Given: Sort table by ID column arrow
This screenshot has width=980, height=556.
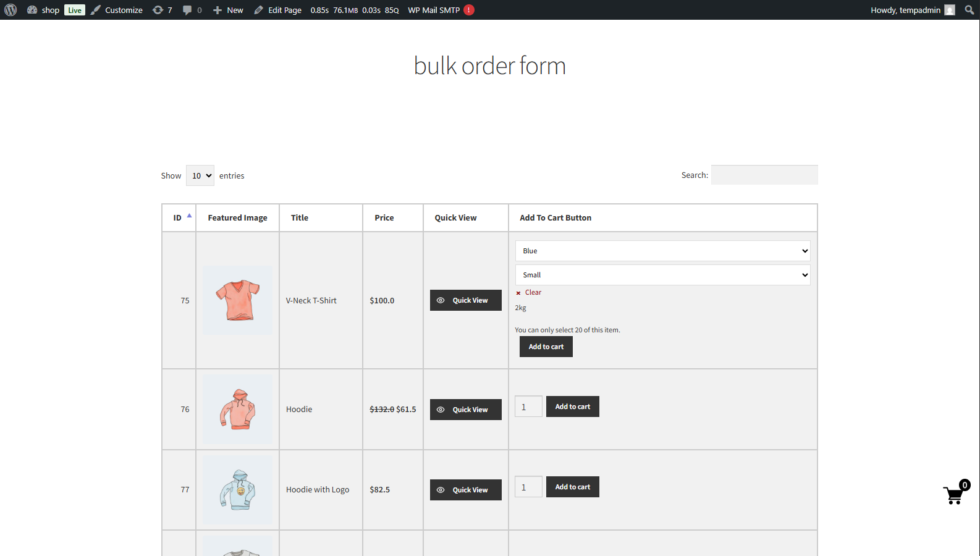Looking at the screenshot, I should [189, 216].
